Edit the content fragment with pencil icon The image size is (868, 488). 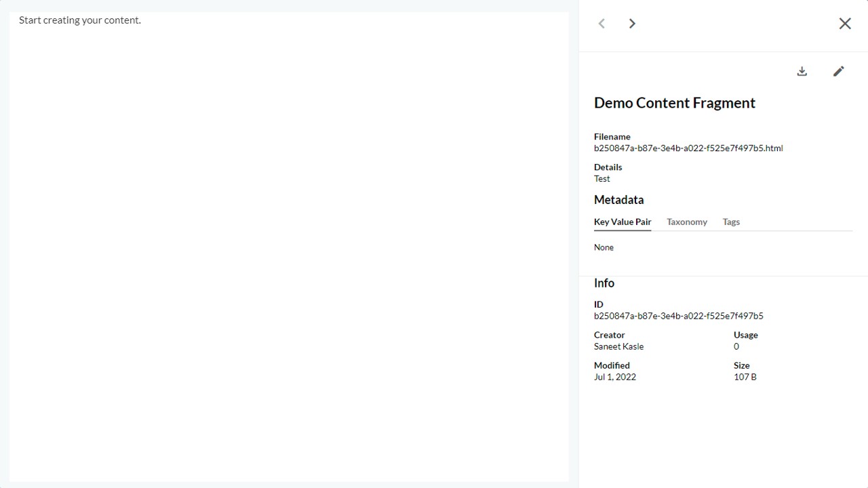pos(839,71)
